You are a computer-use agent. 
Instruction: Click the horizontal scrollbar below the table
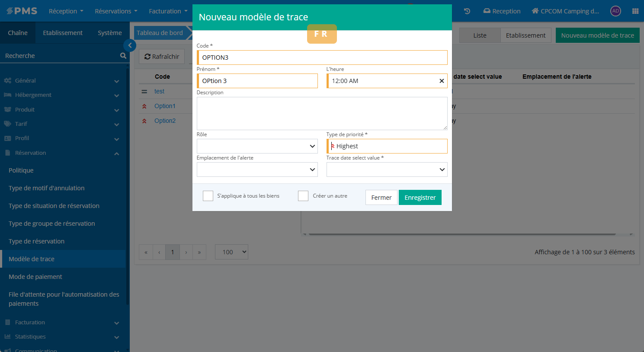coord(462,234)
